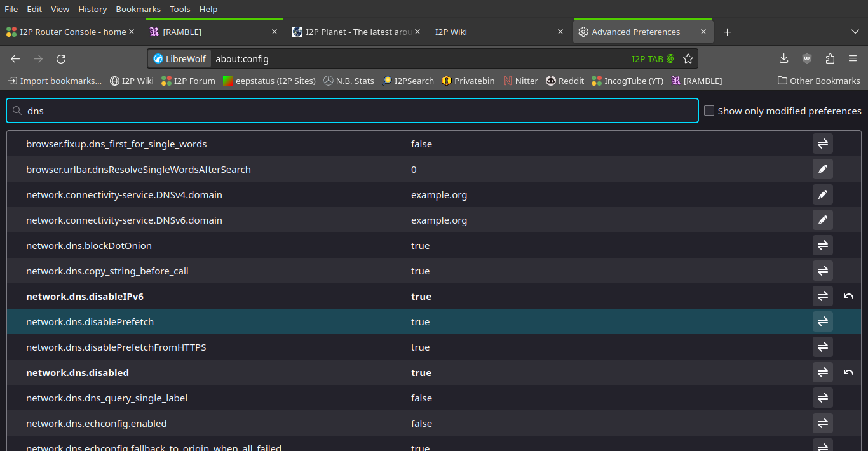
Task: Edit network.connectivity-service.DNSv4.domain with the pencil
Action: click(x=822, y=194)
